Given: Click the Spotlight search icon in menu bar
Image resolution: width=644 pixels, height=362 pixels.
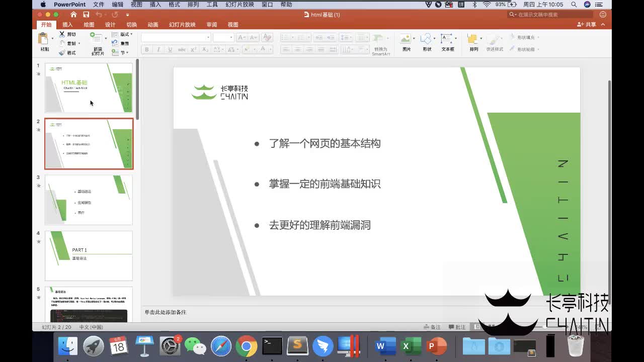Looking at the screenshot, I should coord(574,5).
